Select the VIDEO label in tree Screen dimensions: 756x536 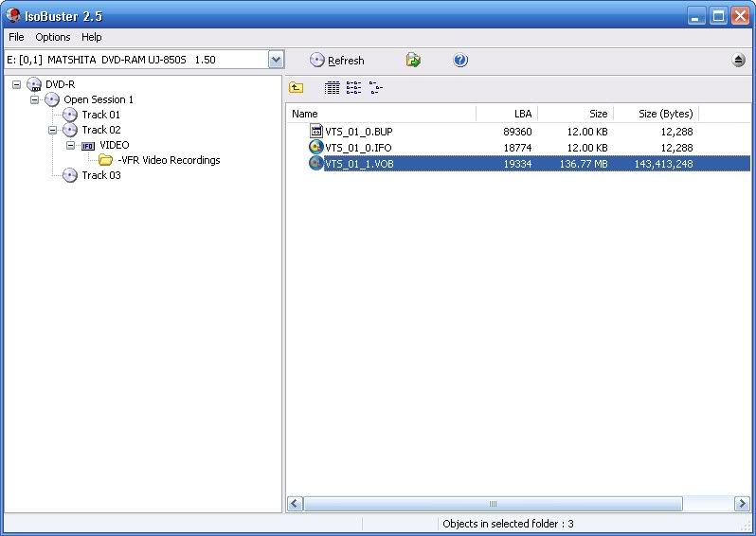coord(115,145)
